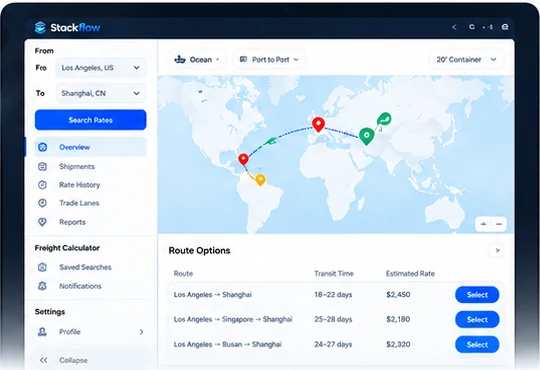Viewport: 540px width, 370px height.
Task: Click the Rate History clock icon
Action: pyautogui.click(x=42, y=185)
